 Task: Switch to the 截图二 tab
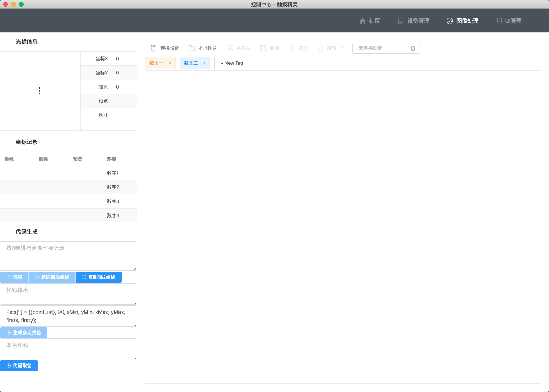click(191, 63)
